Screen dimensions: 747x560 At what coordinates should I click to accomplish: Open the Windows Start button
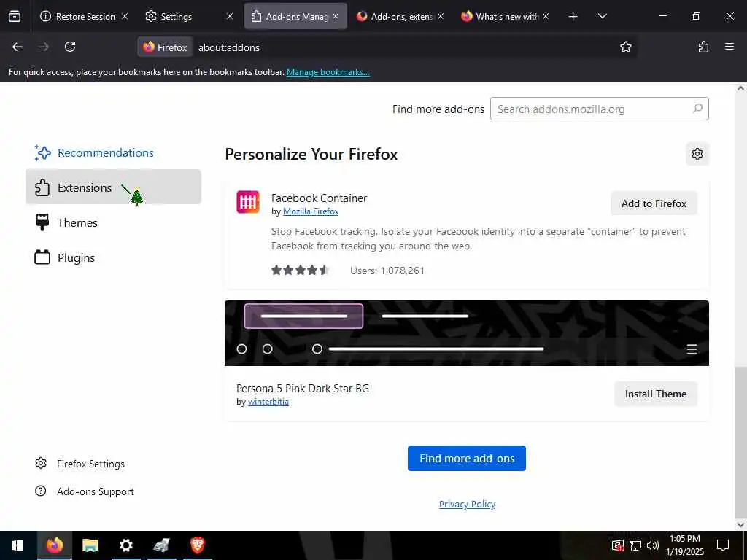[x=18, y=545]
